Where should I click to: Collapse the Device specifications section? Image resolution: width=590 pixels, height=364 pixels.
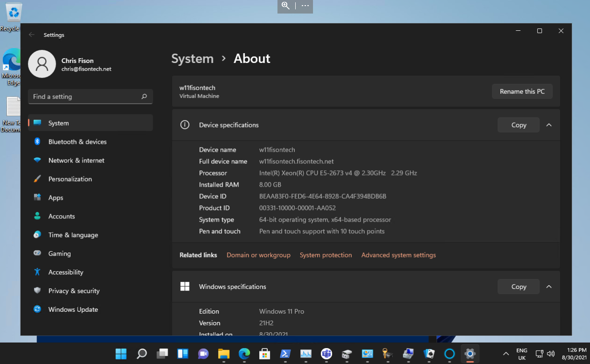coord(549,125)
